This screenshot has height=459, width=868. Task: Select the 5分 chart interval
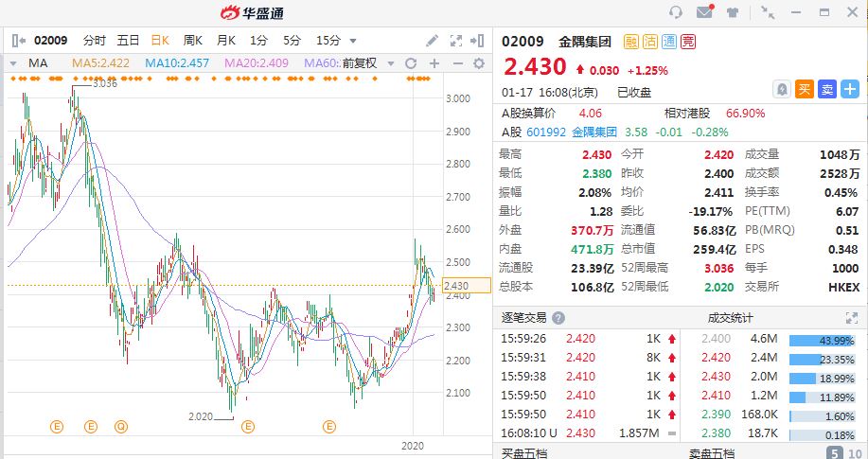(x=292, y=41)
